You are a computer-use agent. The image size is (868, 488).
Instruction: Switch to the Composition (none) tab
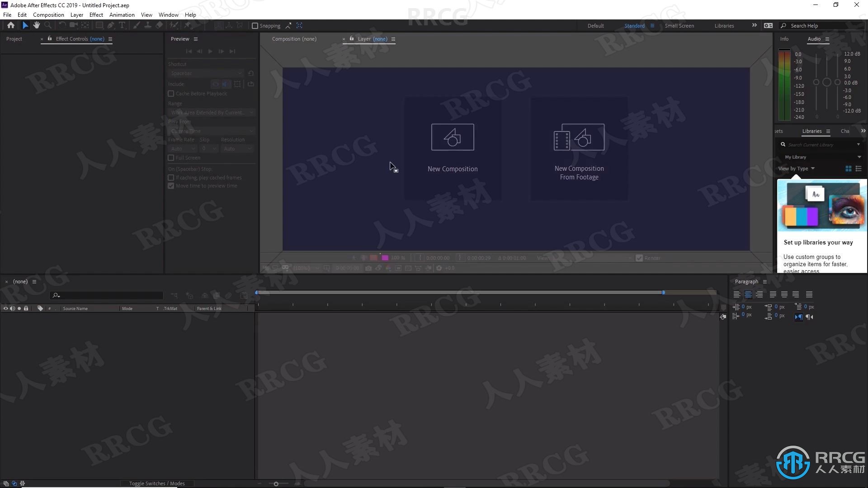point(294,39)
